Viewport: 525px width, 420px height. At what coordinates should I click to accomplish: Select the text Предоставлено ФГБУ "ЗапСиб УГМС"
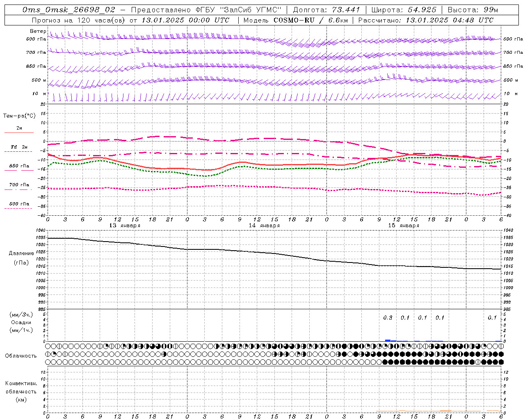click(x=206, y=10)
